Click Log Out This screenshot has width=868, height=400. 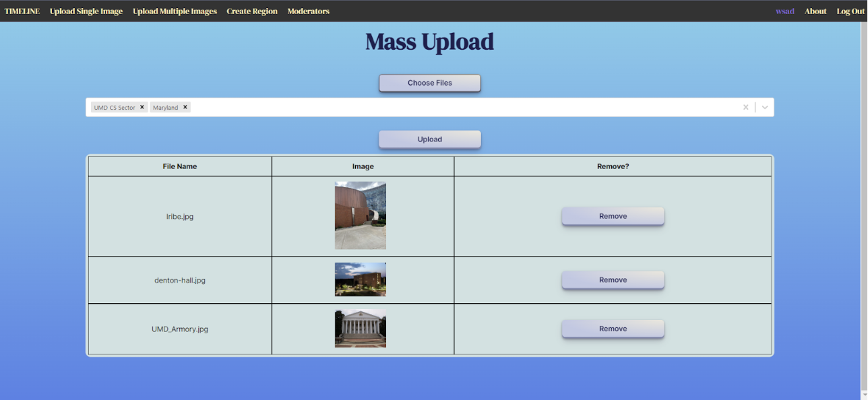click(850, 11)
